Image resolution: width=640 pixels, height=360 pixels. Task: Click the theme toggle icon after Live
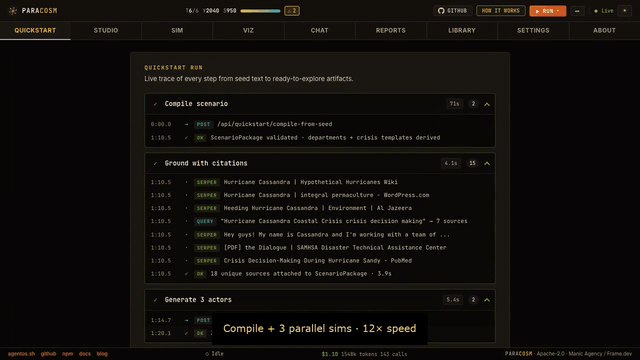[x=624, y=11]
